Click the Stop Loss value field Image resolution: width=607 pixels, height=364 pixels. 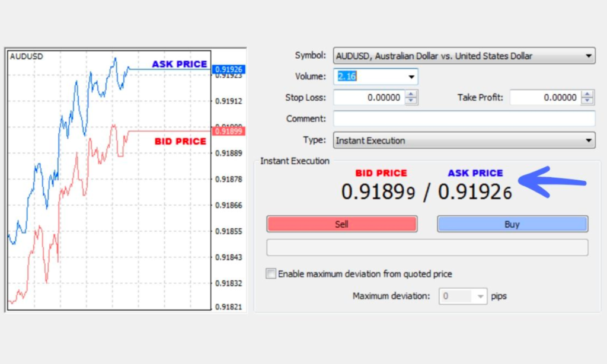coord(368,97)
